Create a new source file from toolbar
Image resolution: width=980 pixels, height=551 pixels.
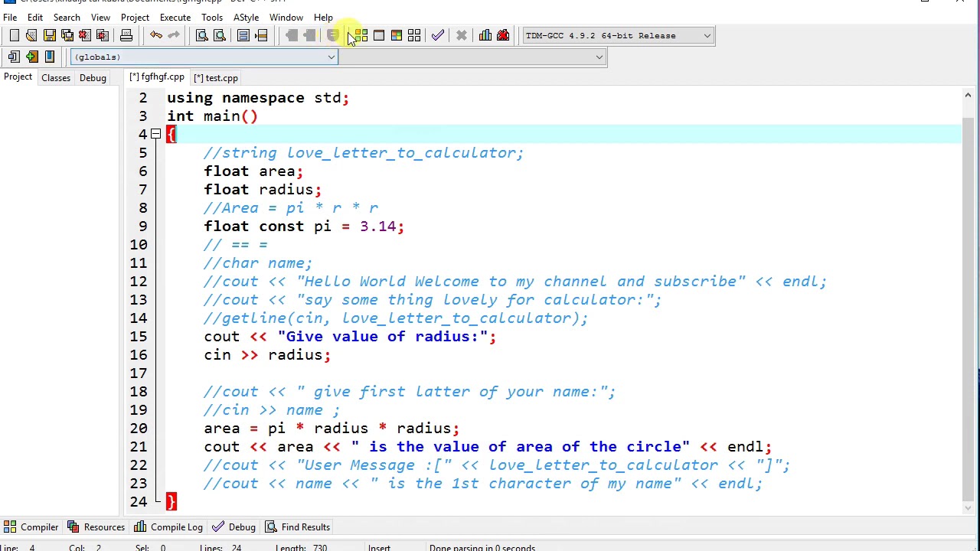14,35
